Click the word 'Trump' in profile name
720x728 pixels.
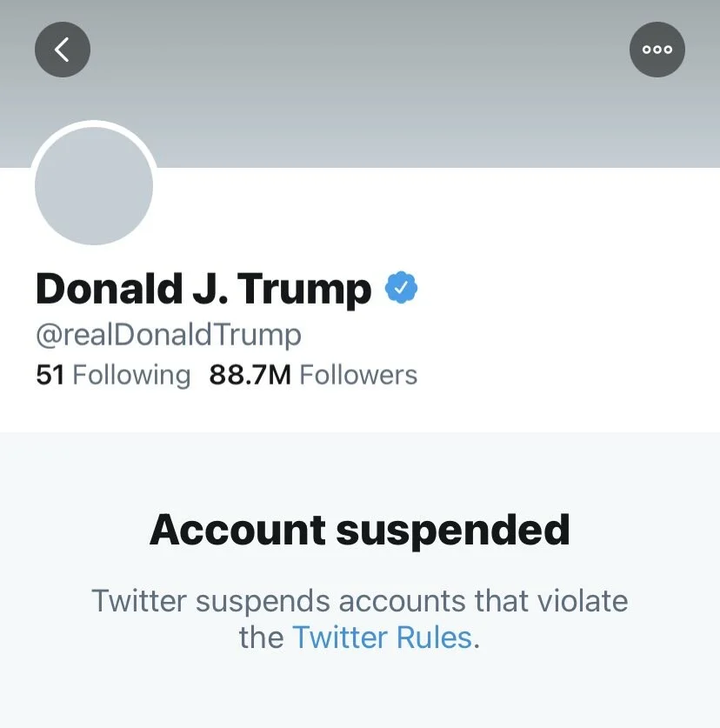(304, 290)
